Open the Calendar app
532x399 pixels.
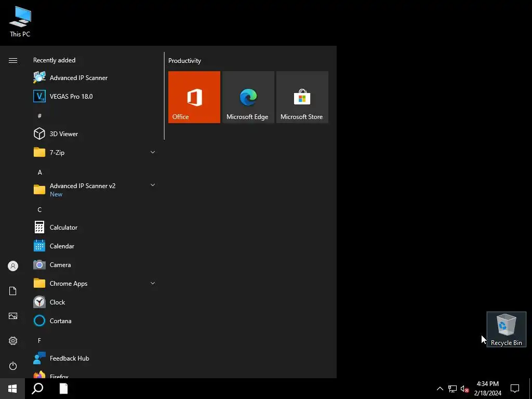[95, 246]
